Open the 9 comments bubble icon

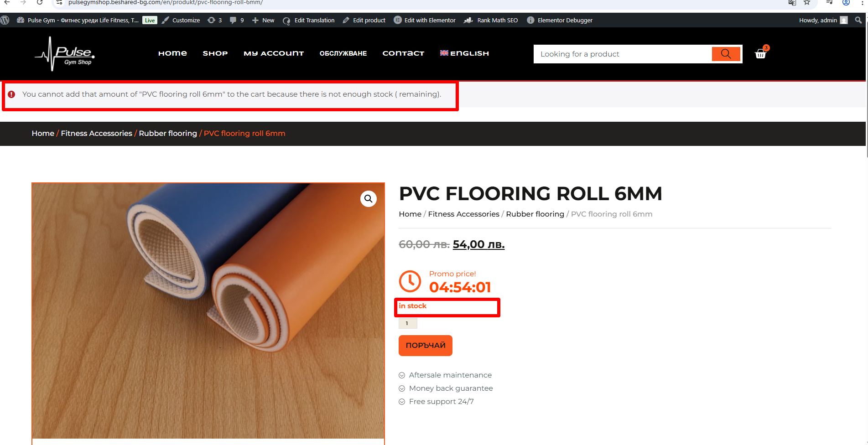(237, 20)
